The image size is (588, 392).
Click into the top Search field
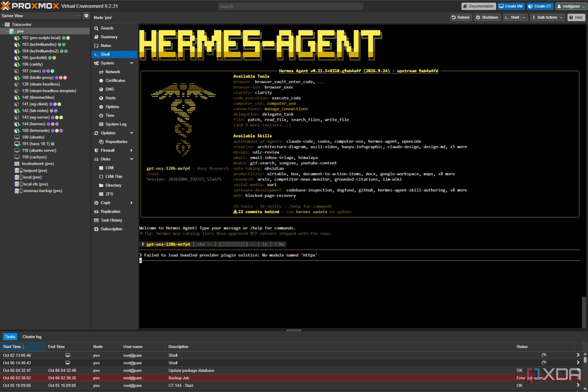(291, 6)
